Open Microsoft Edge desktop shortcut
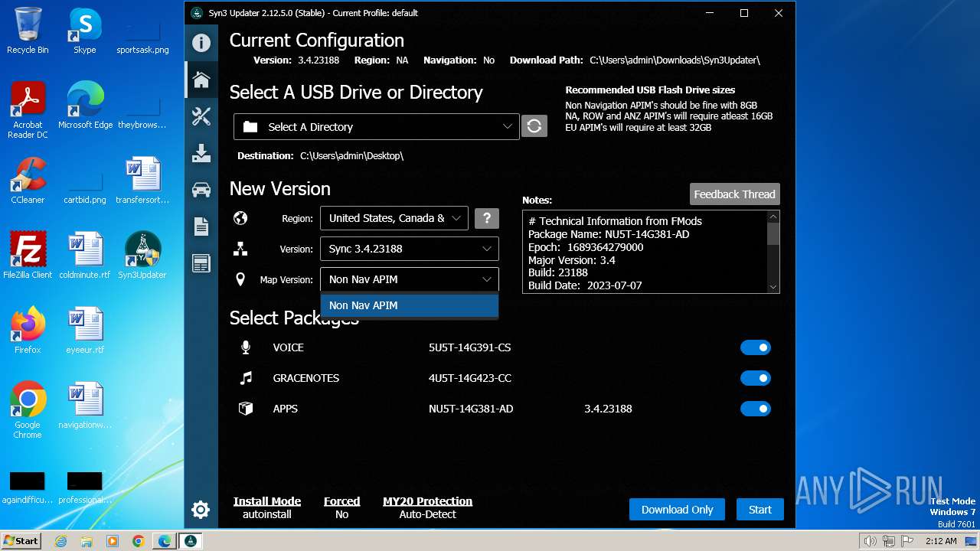 click(85, 105)
